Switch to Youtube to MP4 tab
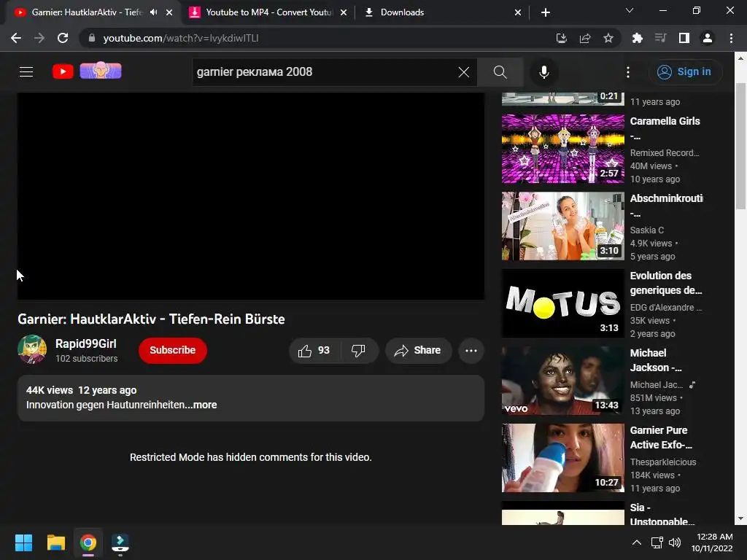Image resolution: width=747 pixels, height=560 pixels. [269, 12]
